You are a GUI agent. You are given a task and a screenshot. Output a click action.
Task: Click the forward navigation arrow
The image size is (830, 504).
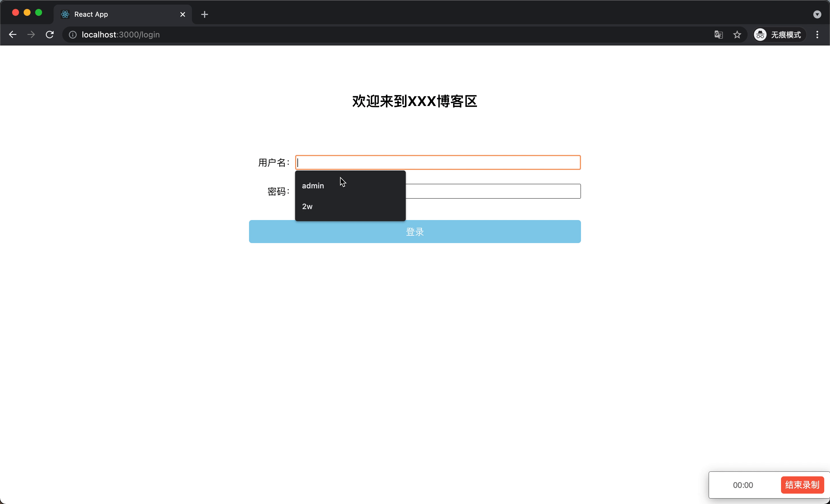point(31,34)
